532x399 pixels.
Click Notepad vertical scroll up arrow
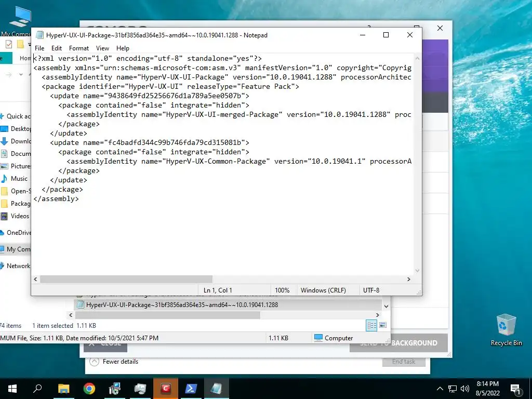[417, 58]
